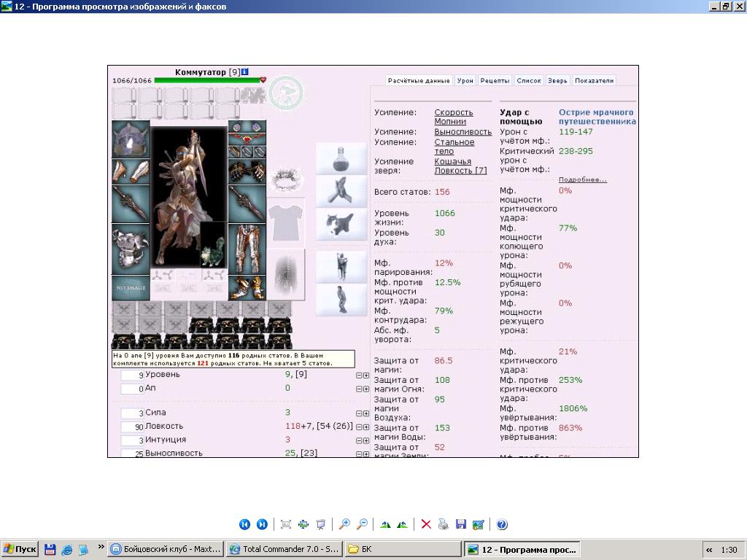This screenshot has width=747, height=560.
Task: Open the БК folder taskbar button
Action: click(403, 549)
